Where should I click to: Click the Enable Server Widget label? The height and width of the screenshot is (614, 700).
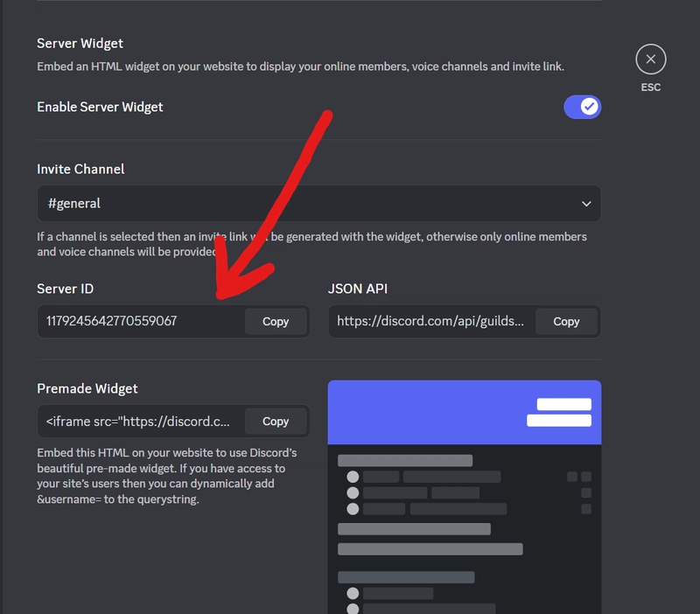click(100, 107)
